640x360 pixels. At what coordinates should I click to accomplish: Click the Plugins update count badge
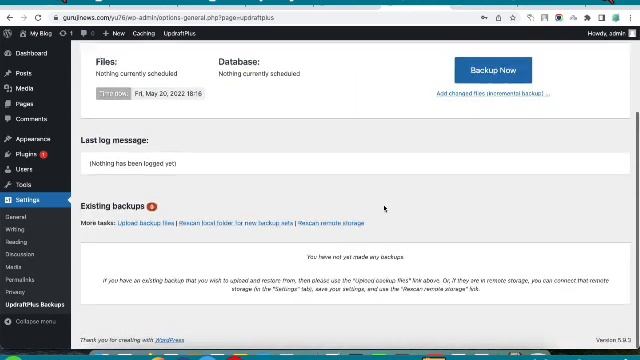[43, 155]
